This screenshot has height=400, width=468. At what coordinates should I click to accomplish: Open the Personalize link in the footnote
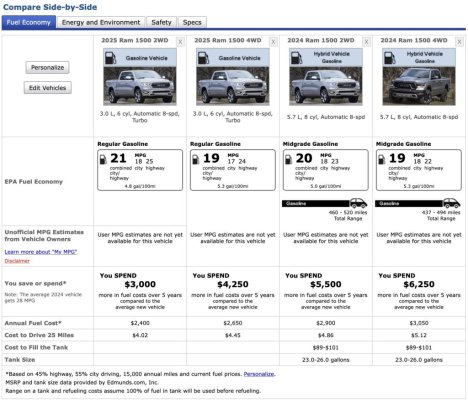coord(259,374)
